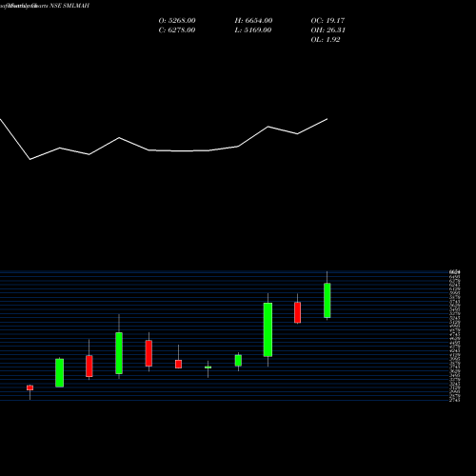Screen dimensions: 476x476
Task: Click the OC: 19.17 percentage value
Action: tap(327, 20)
